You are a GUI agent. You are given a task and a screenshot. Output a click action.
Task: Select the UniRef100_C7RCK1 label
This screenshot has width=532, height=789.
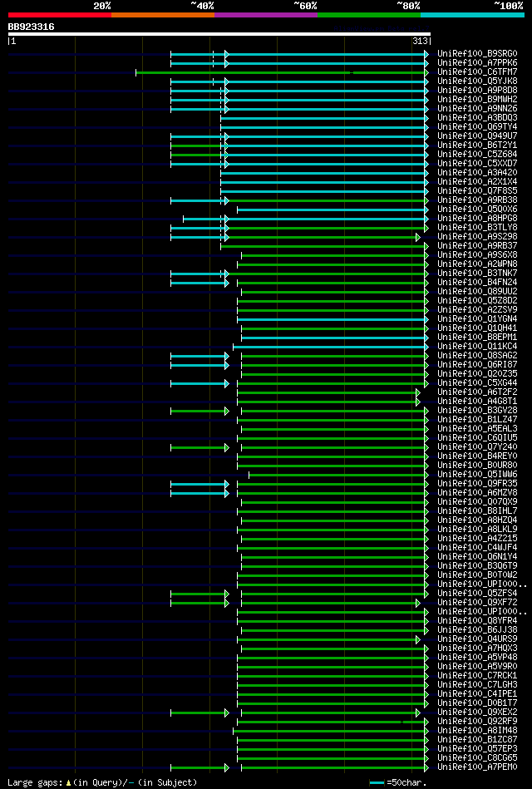(x=478, y=676)
